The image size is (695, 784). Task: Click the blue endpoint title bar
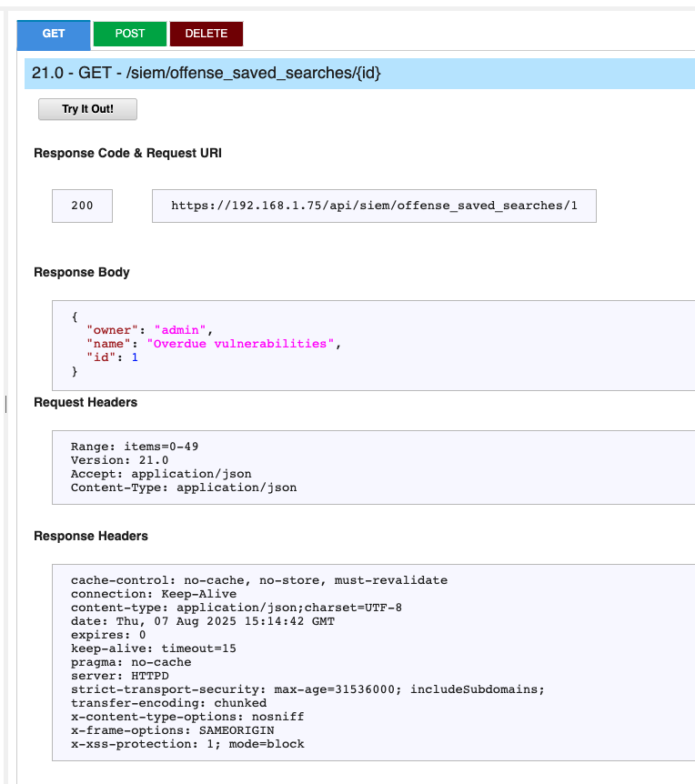pos(359,74)
